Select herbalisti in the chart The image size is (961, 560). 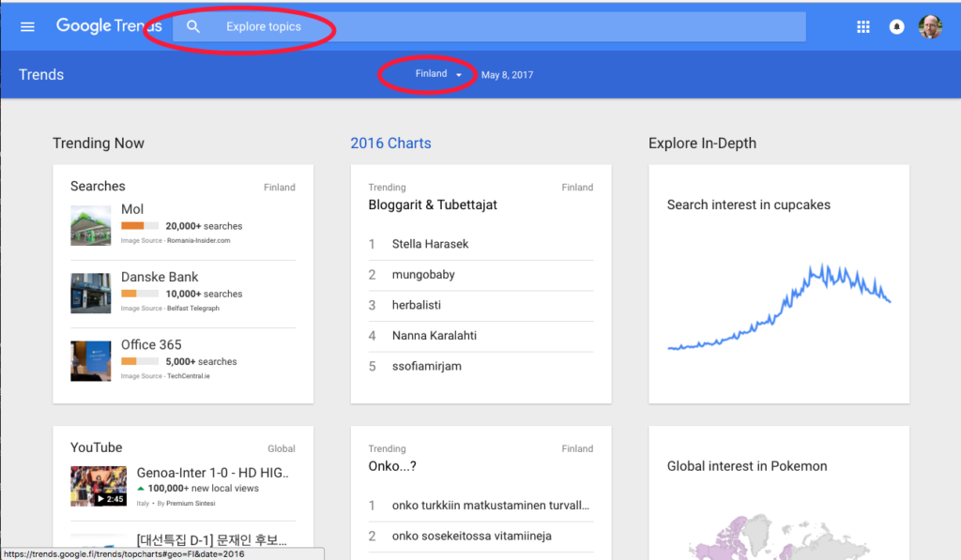416,305
